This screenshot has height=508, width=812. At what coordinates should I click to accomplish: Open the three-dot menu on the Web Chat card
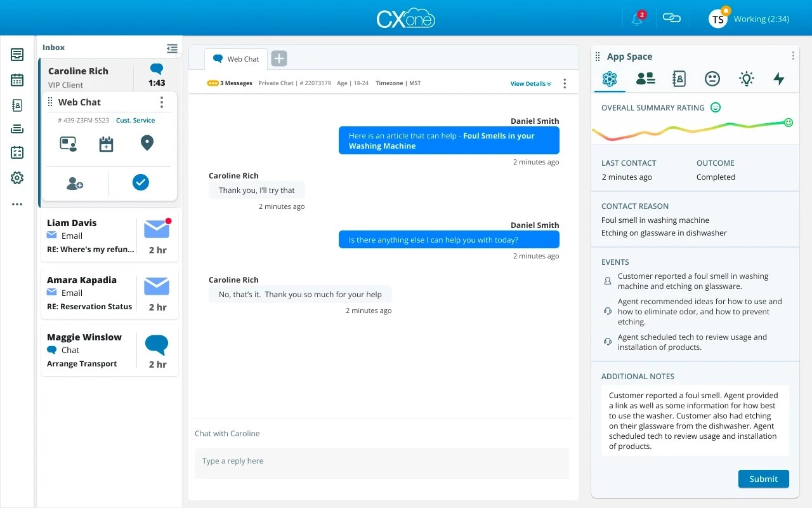point(162,102)
